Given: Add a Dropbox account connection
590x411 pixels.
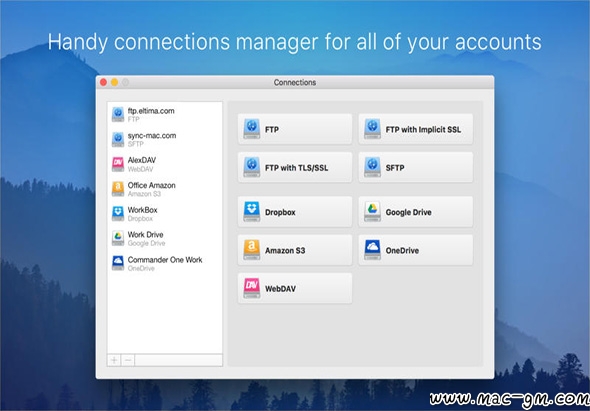Looking at the screenshot, I should (x=295, y=212).
